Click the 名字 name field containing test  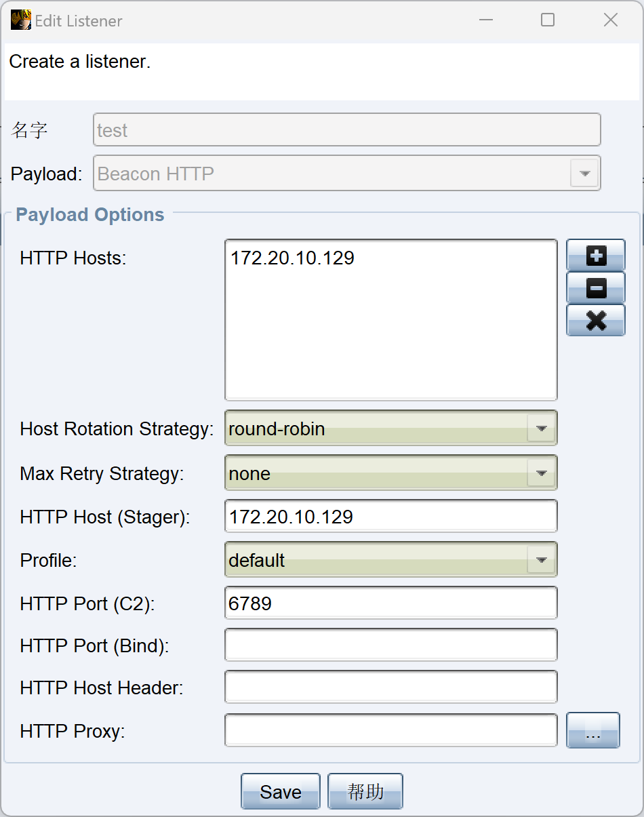point(346,130)
